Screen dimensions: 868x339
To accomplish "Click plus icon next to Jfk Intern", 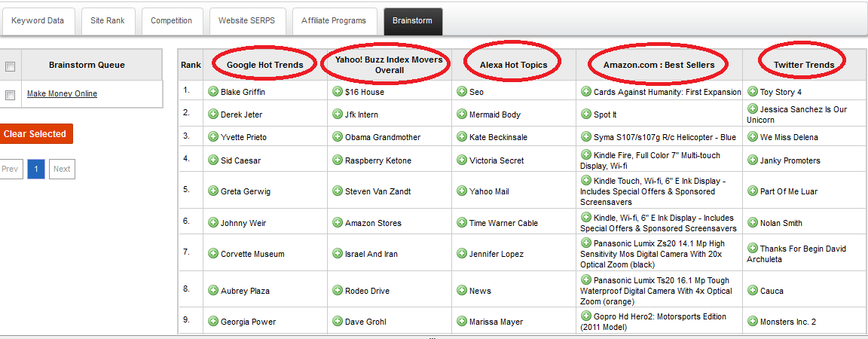I will click(x=337, y=114).
